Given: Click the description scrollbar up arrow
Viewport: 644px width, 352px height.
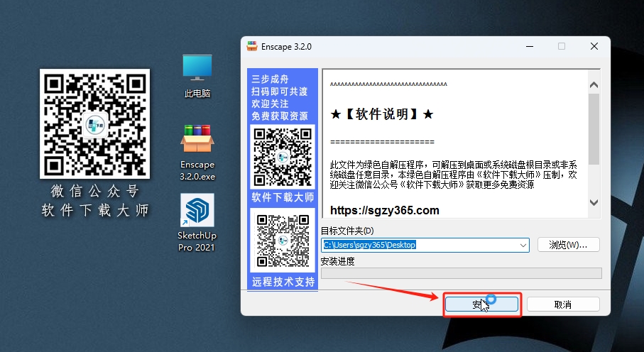Looking at the screenshot, I should pos(594,85).
